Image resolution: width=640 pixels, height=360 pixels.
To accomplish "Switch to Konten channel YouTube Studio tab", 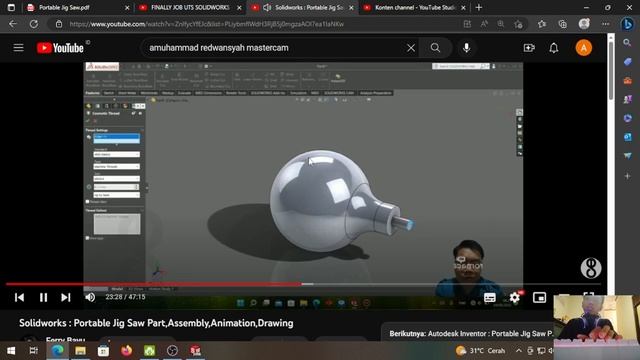I will click(x=414, y=7).
